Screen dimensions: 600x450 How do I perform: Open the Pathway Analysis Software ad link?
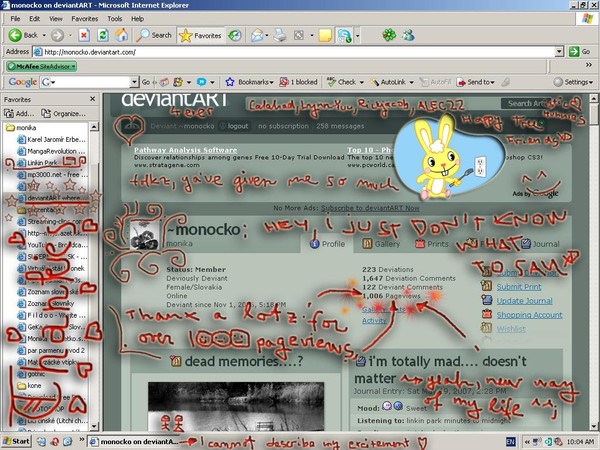click(186, 150)
